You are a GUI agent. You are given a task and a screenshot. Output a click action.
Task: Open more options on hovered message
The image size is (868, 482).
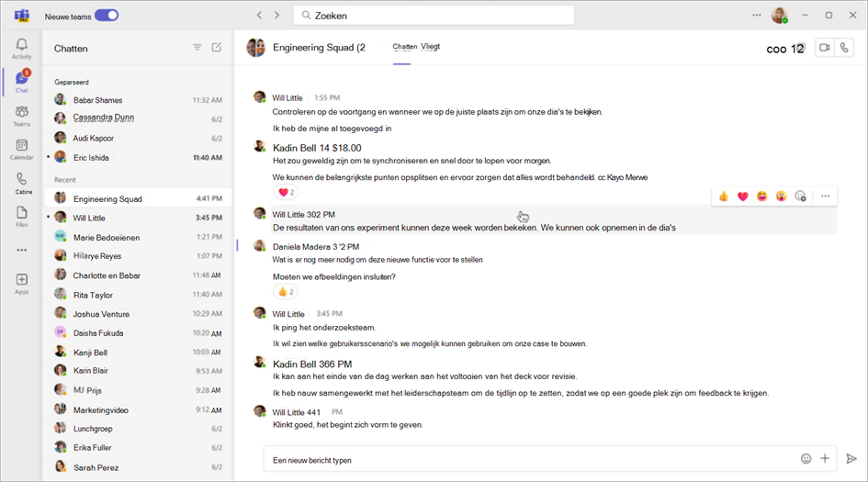(825, 196)
